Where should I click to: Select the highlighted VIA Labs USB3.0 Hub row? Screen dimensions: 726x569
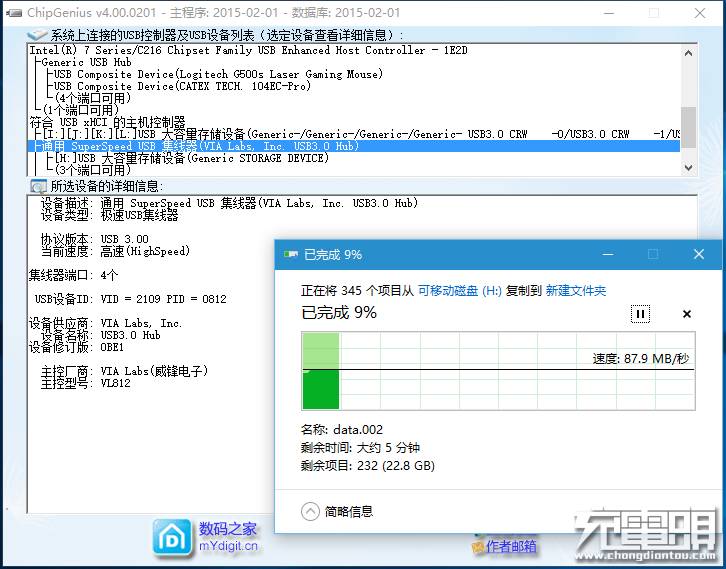(353, 146)
